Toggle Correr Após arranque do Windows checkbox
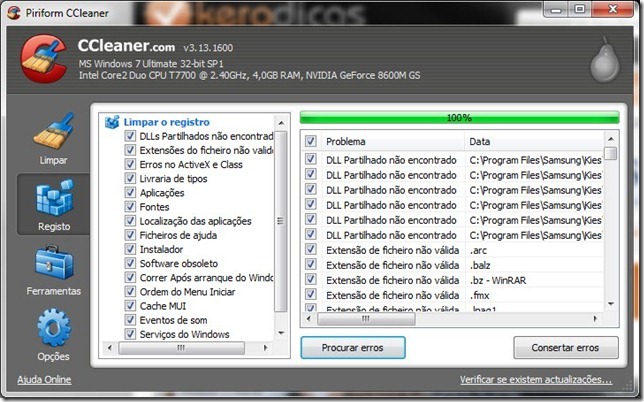Screen dimensions: 644x402 130,278
